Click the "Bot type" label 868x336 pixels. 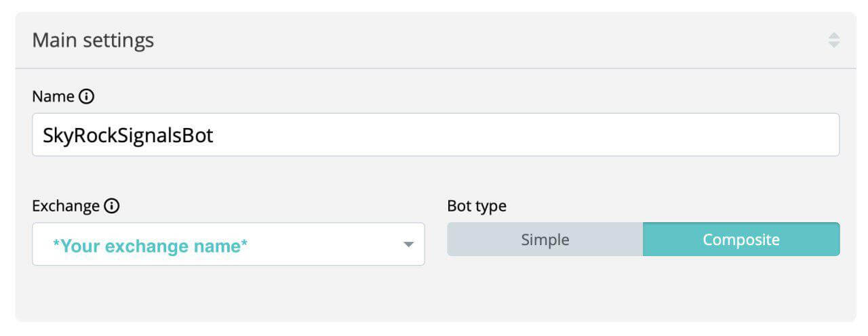[477, 206]
